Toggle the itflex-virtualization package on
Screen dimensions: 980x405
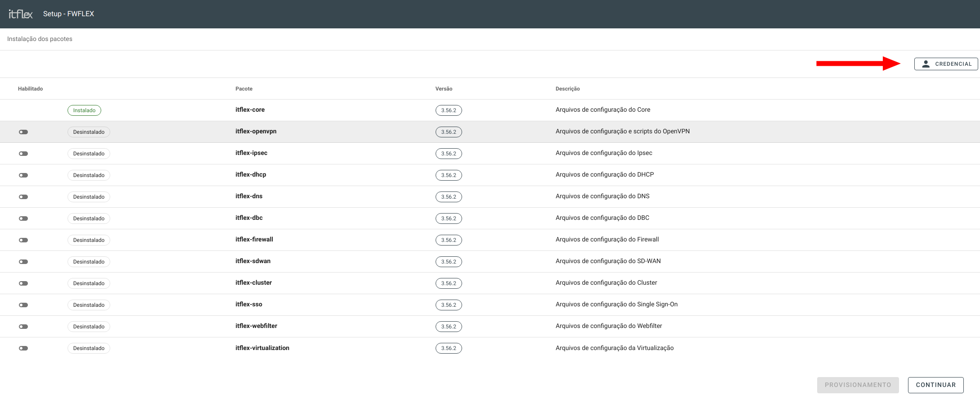tap(23, 348)
